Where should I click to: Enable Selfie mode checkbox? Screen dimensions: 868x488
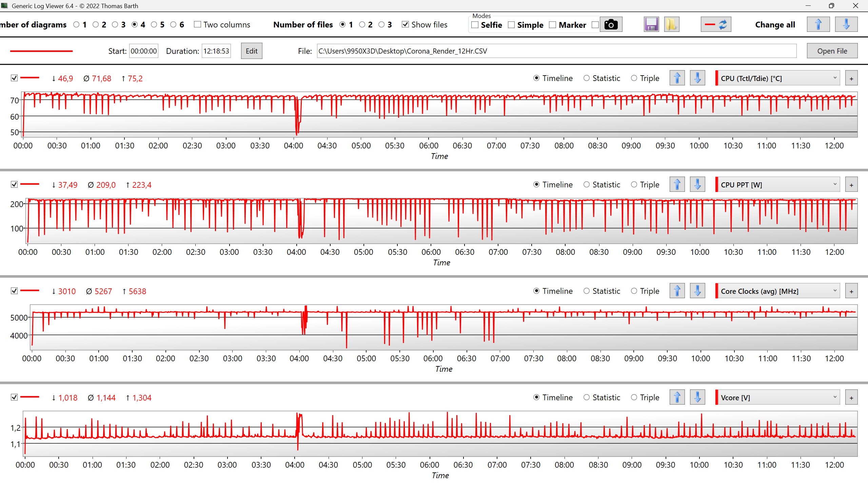click(x=475, y=25)
